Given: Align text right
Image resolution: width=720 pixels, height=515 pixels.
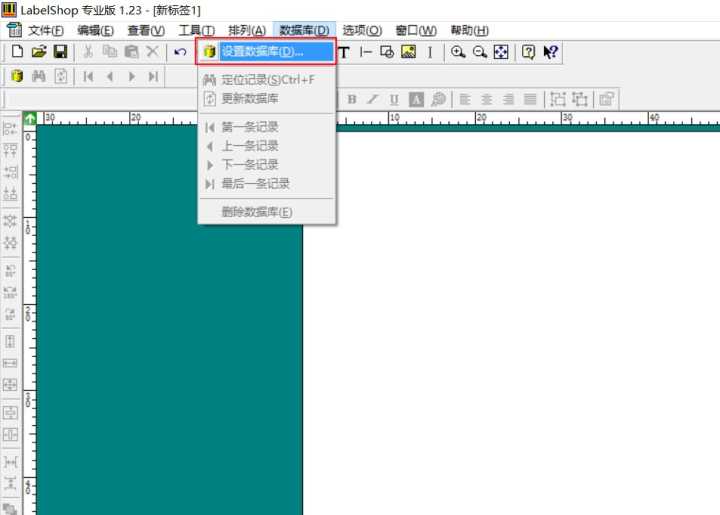Looking at the screenshot, I should tap(508, 99).
